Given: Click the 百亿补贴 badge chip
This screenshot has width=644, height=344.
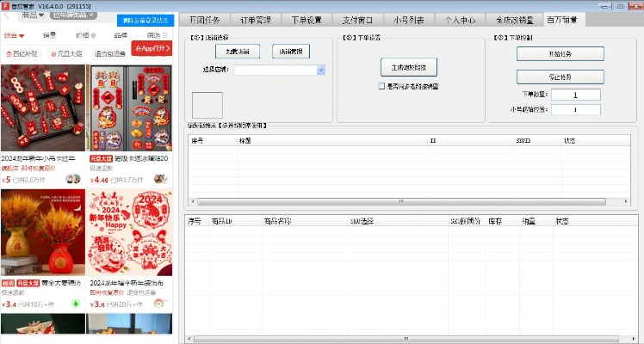Looking at the screenshot, I should [22, 53].
